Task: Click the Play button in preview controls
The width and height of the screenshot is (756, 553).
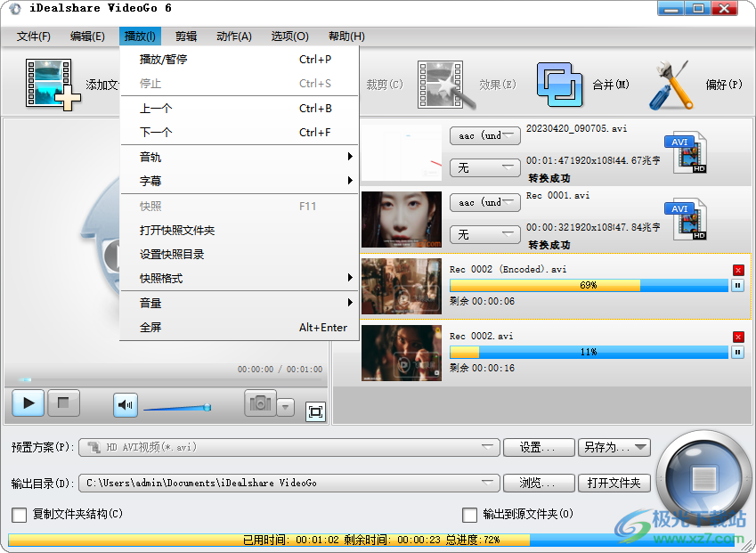Action: pyautogui.click(x=28, y=403)
